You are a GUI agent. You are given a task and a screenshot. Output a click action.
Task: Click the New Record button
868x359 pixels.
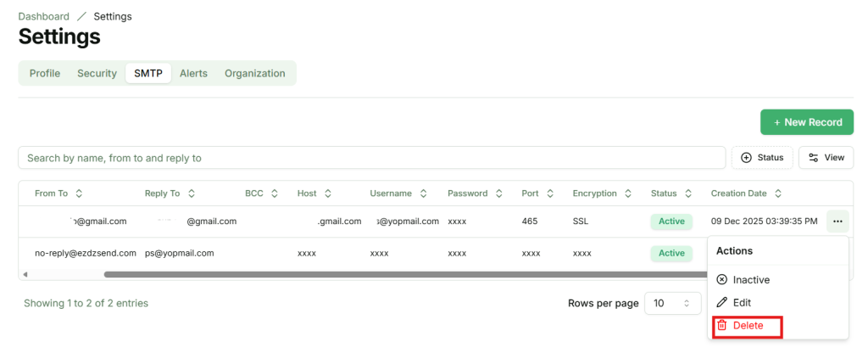pos(807,122)
